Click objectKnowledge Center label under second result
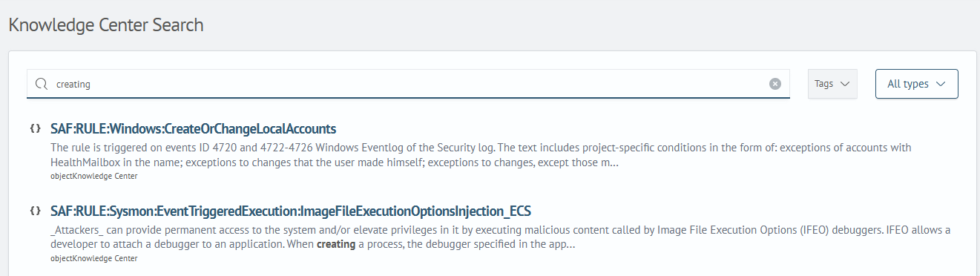980x276 pixels. point(93,258)
